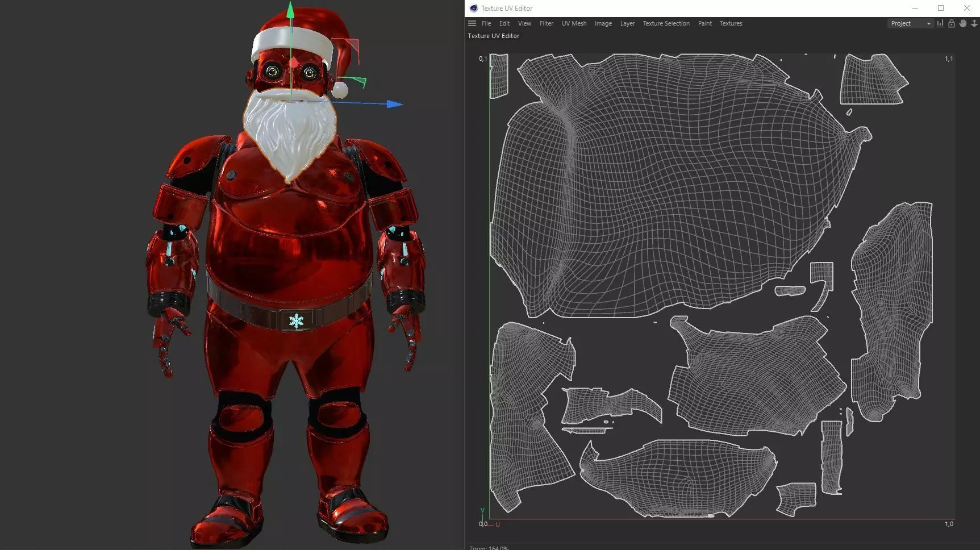Open the Paint menu

705,23
